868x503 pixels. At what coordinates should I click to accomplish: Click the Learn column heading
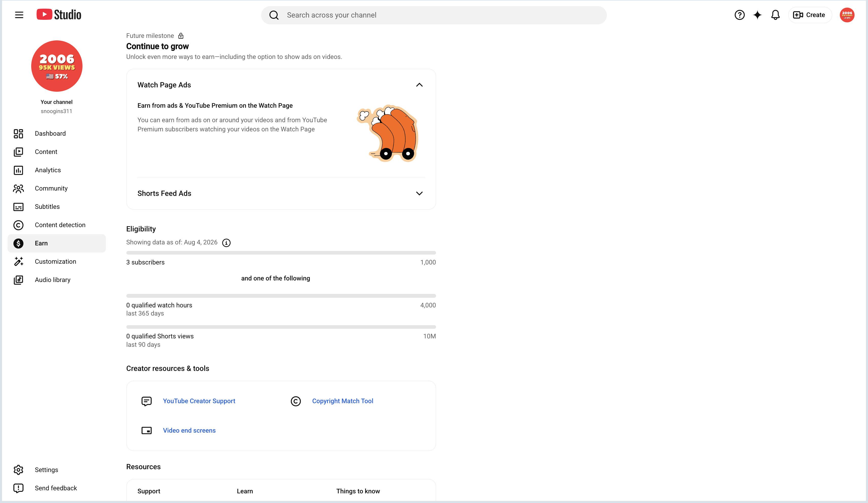click(245, 491)
